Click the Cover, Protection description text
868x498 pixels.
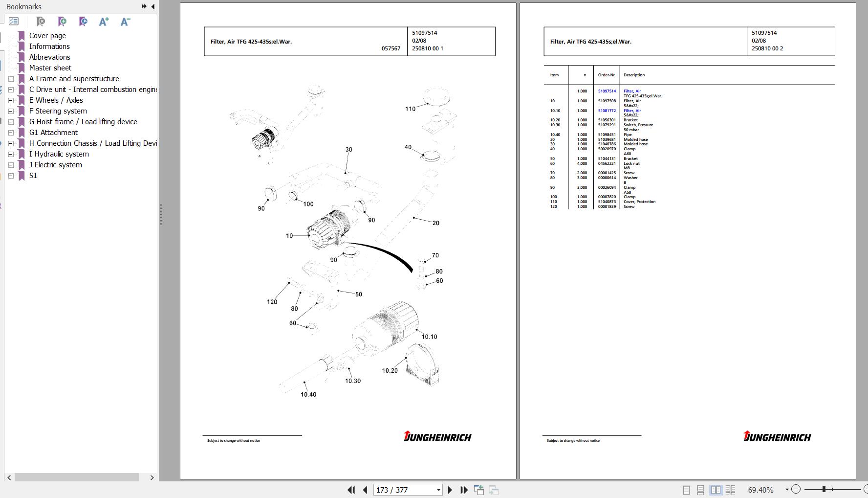coord(640,202)
